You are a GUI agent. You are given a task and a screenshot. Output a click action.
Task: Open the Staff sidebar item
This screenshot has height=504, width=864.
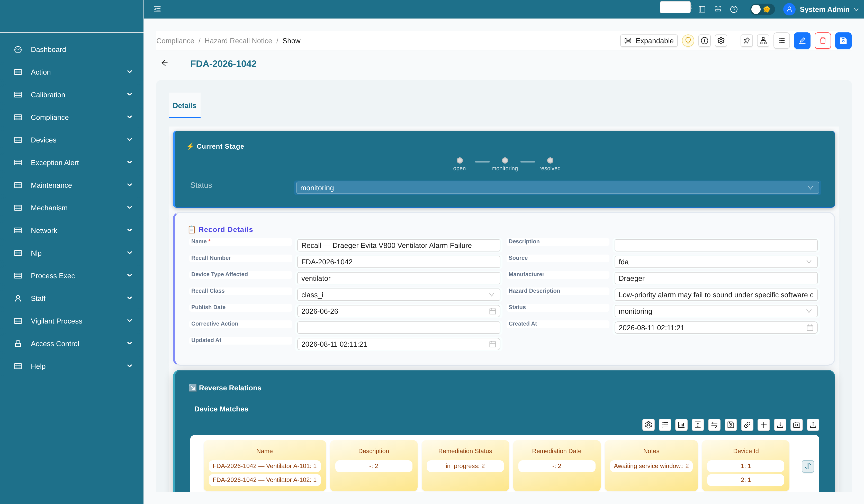(72, 298)
